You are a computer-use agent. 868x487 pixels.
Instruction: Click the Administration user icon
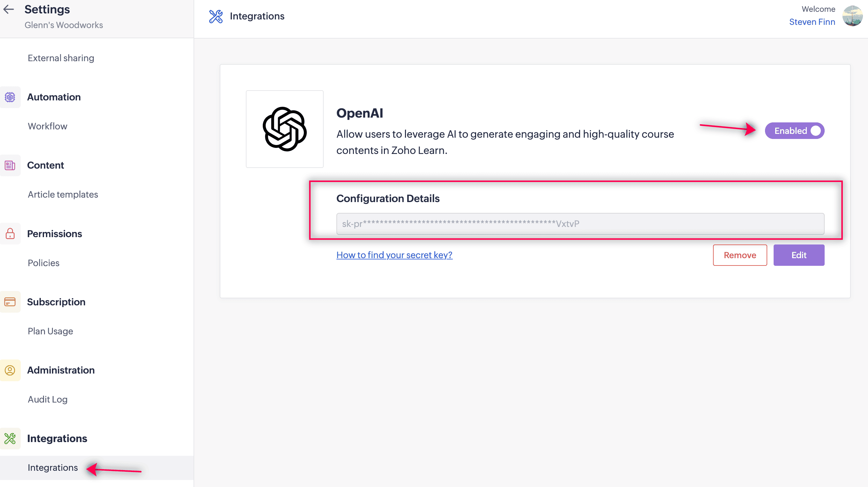10,370
